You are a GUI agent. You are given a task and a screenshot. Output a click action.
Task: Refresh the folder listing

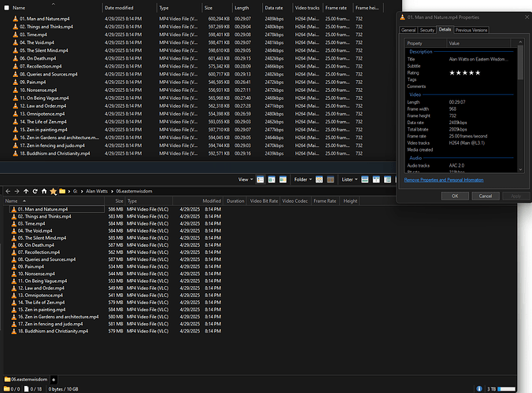pyautogui.click(x=35, y=191)
